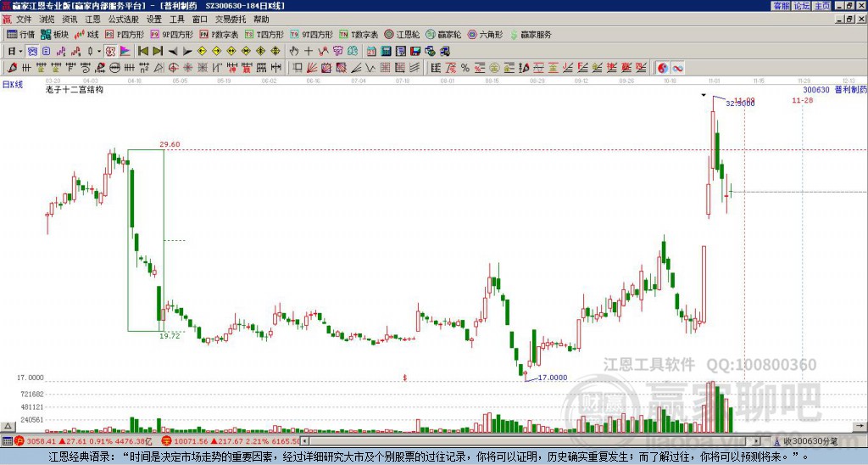868x465 pixels.
Task: Click the red floppy save icon
Action: pos(415,52)
